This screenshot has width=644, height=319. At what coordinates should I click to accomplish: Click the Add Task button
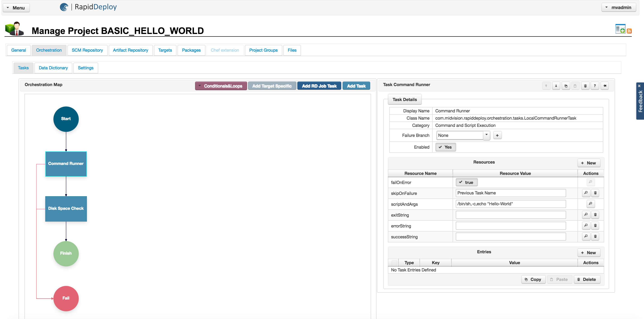pos(356,86)
